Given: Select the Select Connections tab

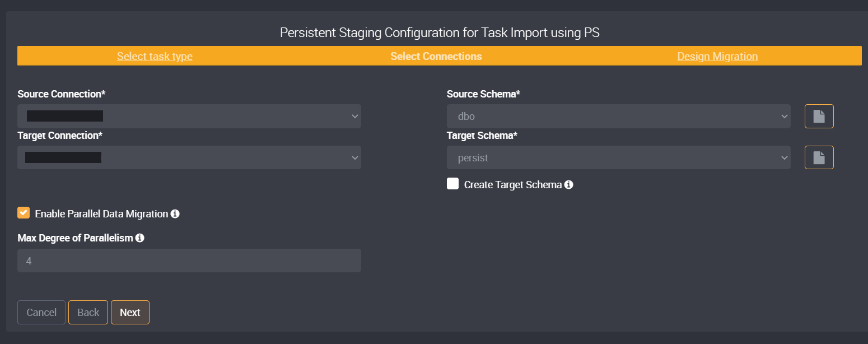Looking at the screenshot, I should pos(436,55).
